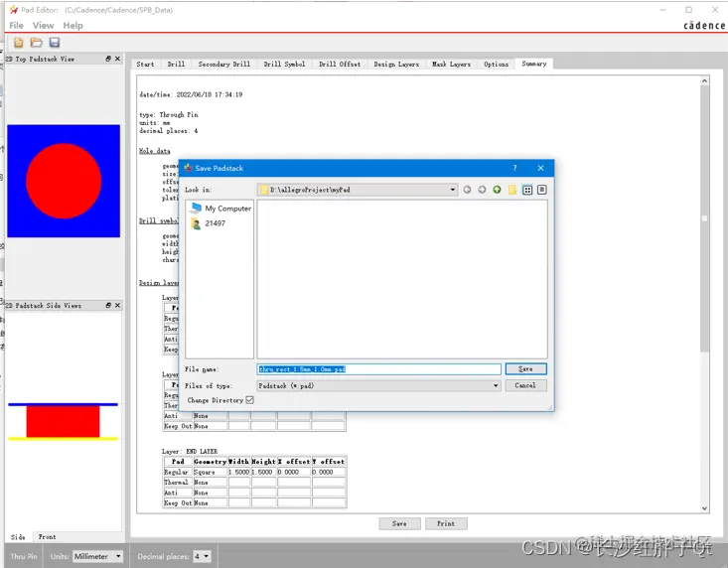Viewport: 728px width, 568px height.
Task: Click the Print button
Action: pos(446,523)
